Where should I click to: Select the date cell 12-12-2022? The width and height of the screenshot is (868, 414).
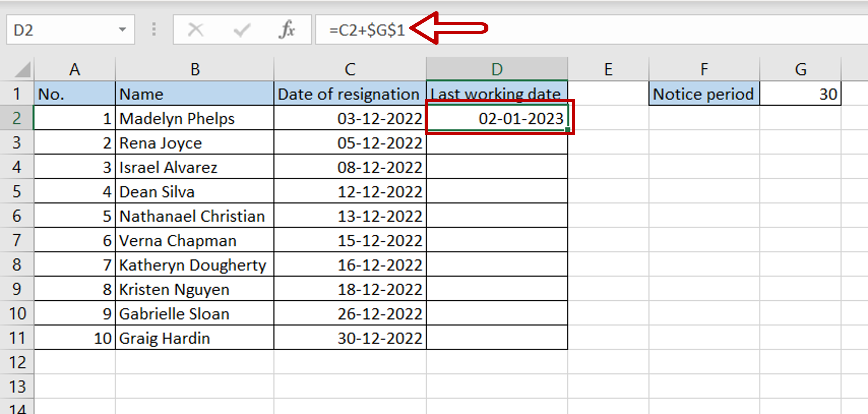click(350, 191)
